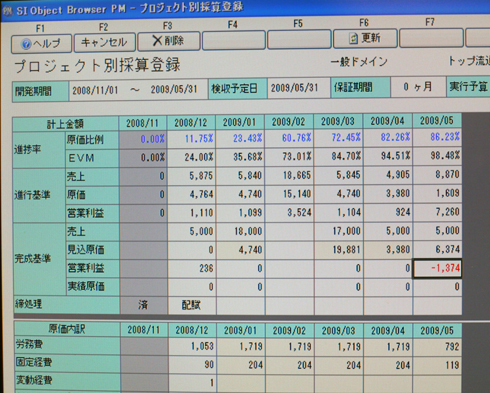
Task: Click the SI Object Browser title bar icon
Action: pyautogui.click(x=7, y=11)
